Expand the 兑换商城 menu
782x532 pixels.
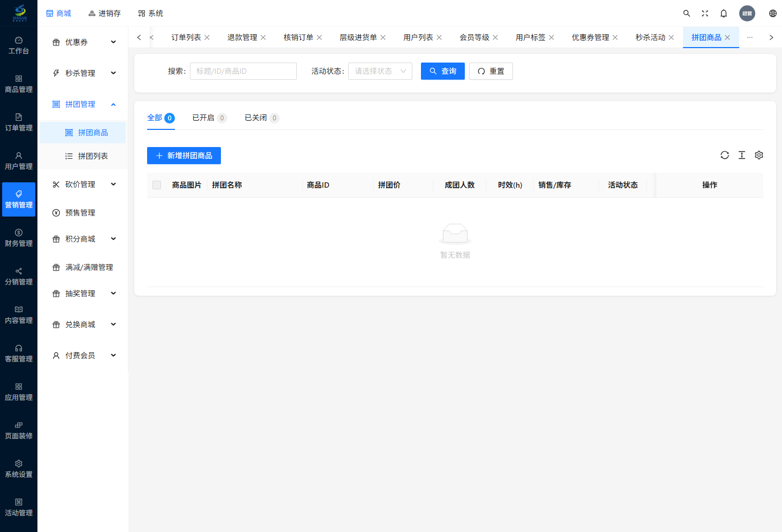[x=83, y=325]
